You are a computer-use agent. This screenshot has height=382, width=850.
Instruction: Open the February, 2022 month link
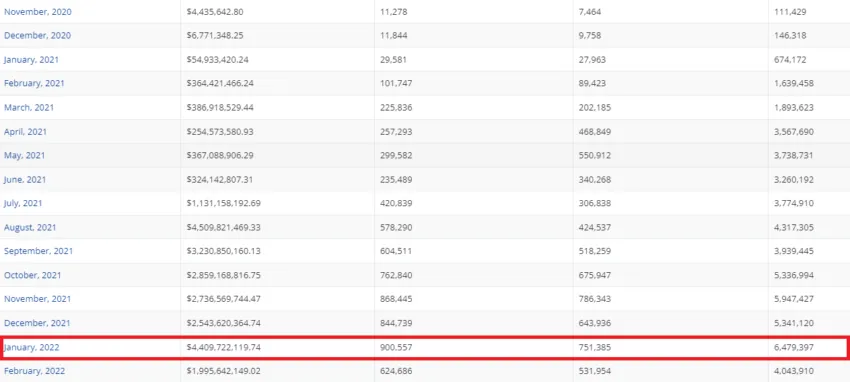click(x=34, y=371)
